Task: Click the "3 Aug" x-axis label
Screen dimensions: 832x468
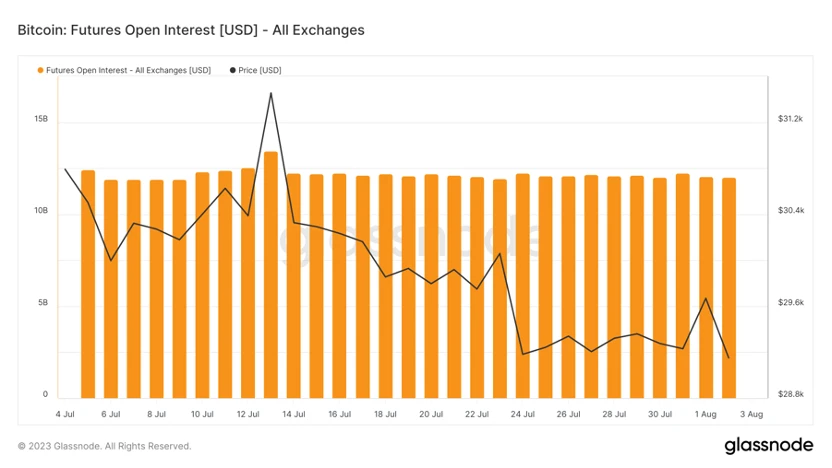Action: click(751, 414)
